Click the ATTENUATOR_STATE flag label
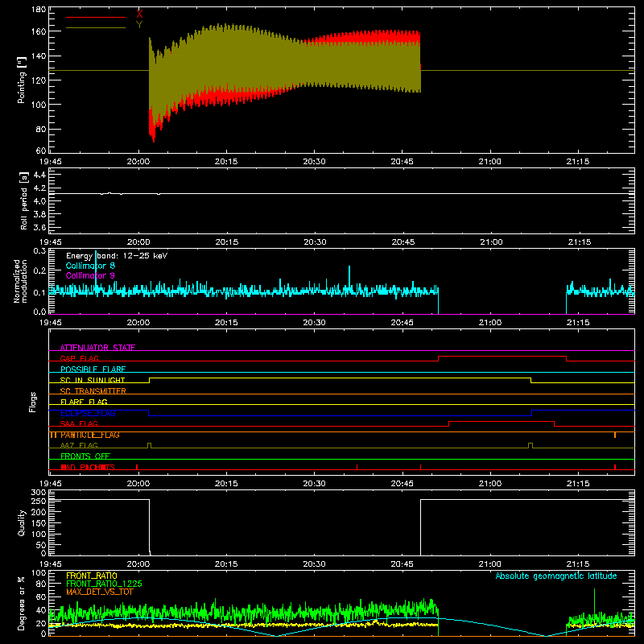The height and width of the screenshot is (644, 644). [97, 348]
